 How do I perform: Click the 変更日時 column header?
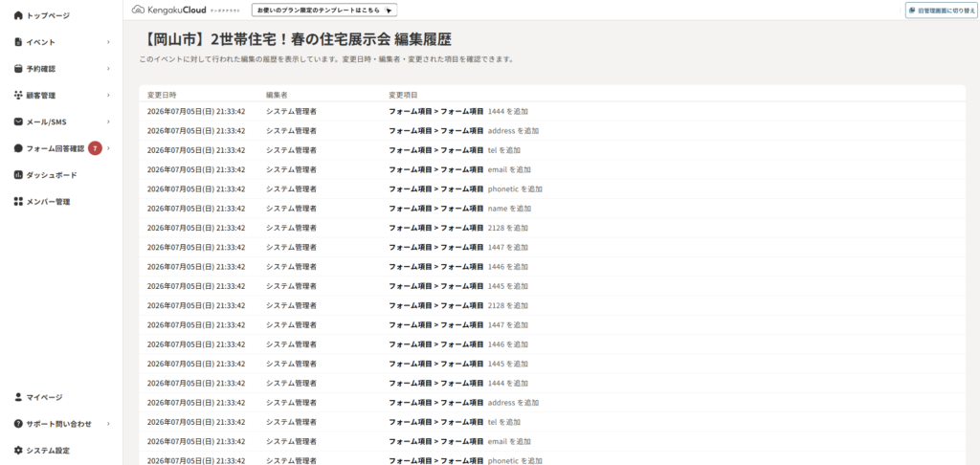(x=162, y=95)
